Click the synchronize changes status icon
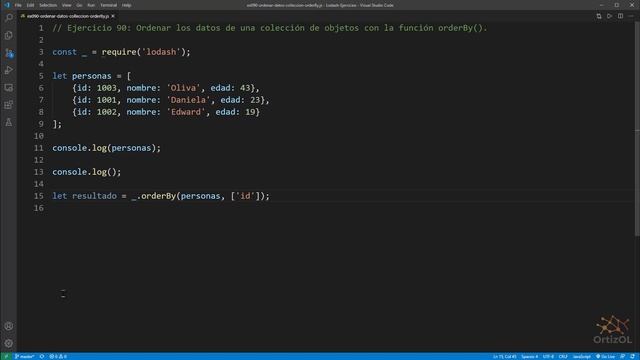This screenshot has height=360, width=640. coord(42,356)
